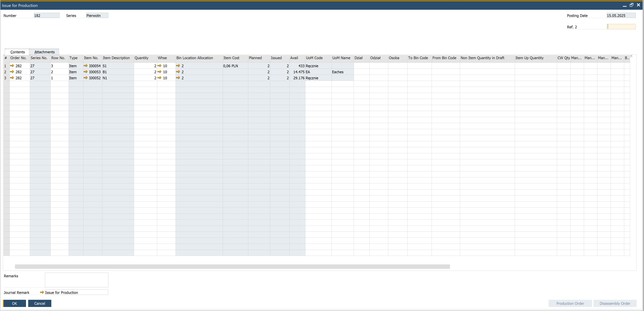Click the Disassembly Order button

[x=615, y=303]
